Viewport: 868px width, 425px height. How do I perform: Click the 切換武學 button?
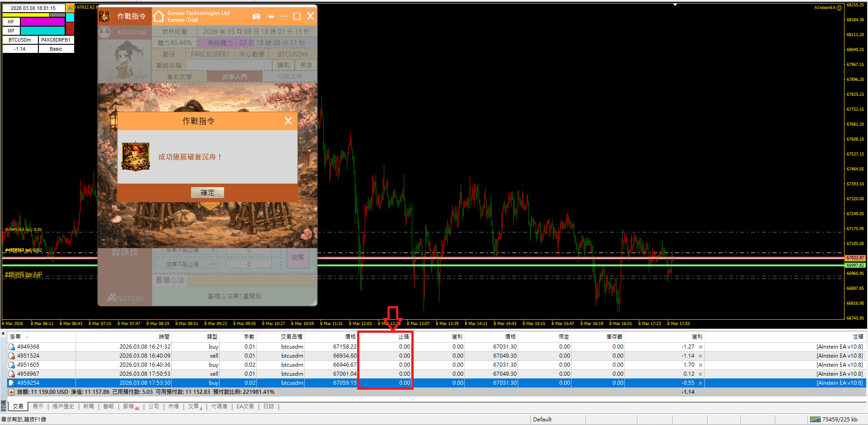tap(290, 77)
